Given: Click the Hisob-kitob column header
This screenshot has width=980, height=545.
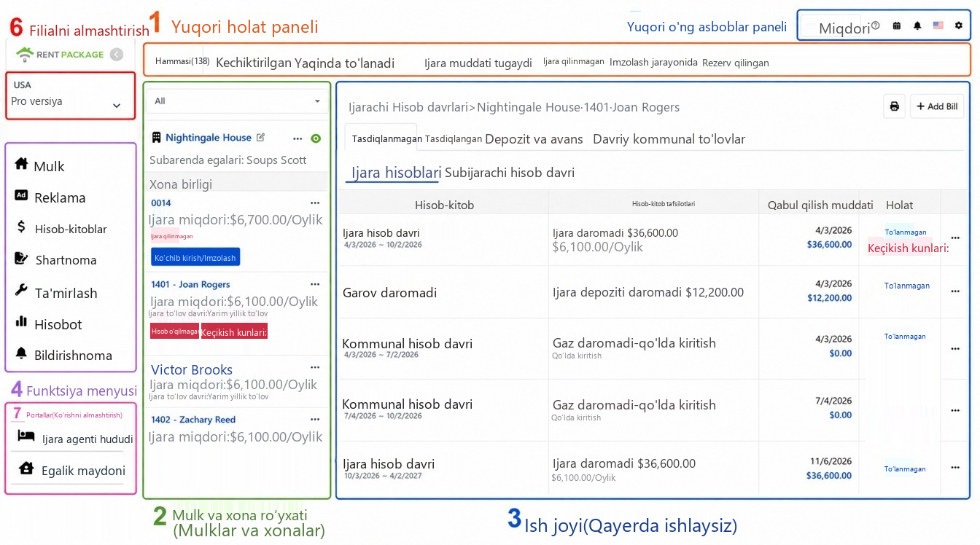Looking at the screenshot, I should tap(444, 205).
